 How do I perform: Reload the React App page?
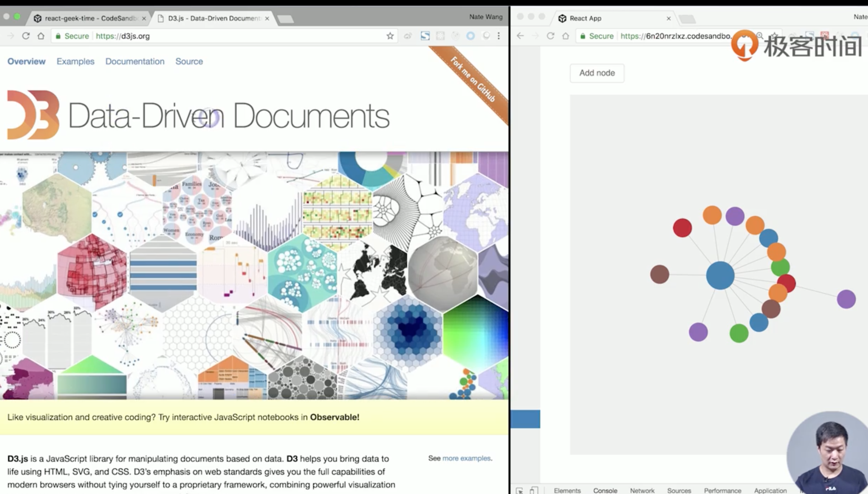point(550,36)
